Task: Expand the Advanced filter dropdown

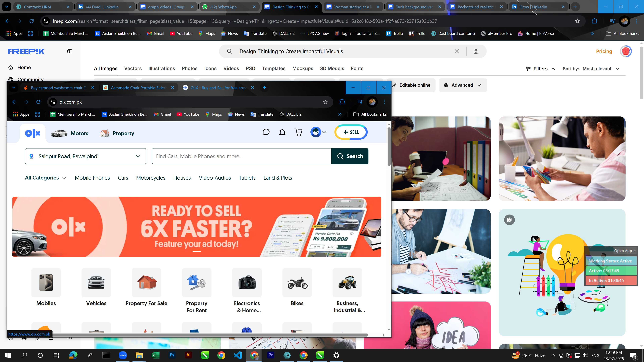Action: (463, 85)
